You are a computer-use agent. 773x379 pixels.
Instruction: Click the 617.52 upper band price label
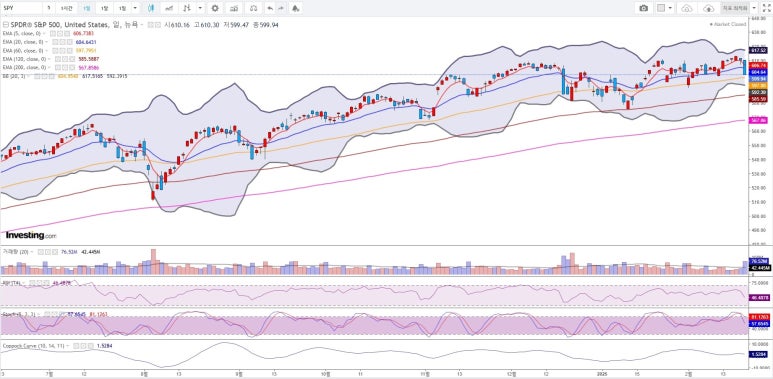758,50
